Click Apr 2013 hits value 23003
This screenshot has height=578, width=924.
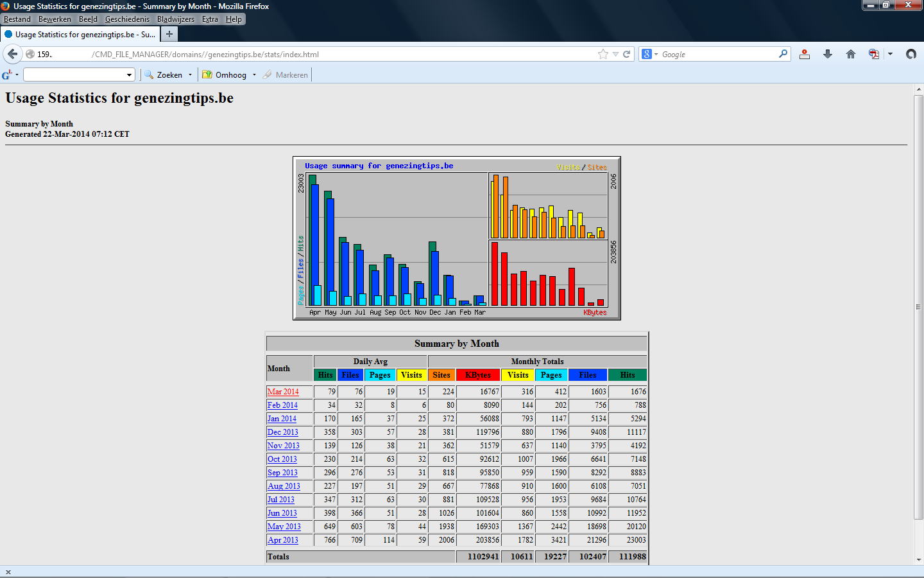[636, 540]
